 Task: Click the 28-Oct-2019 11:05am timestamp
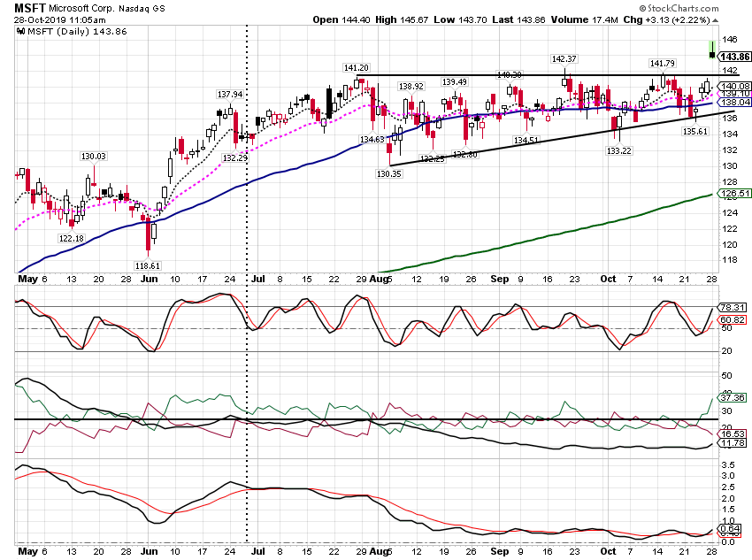click(x=59, y=20)
